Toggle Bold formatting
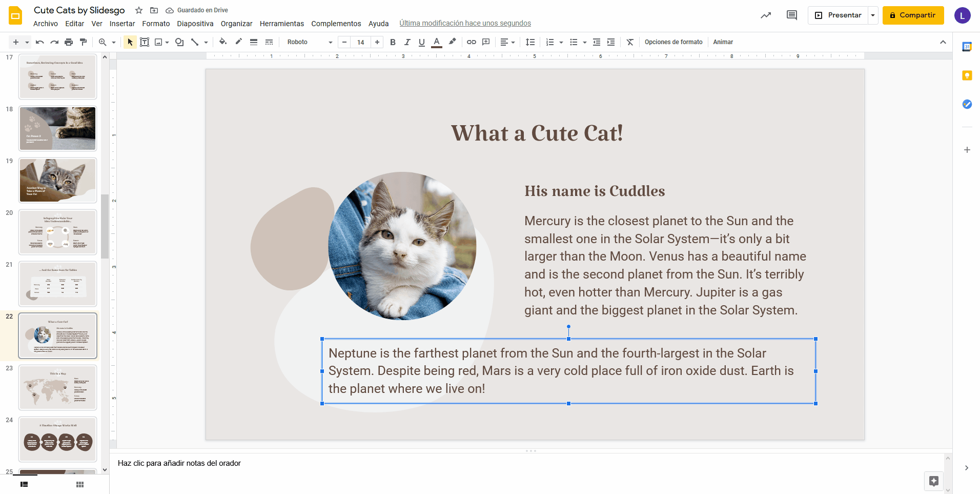 (393, 42)
